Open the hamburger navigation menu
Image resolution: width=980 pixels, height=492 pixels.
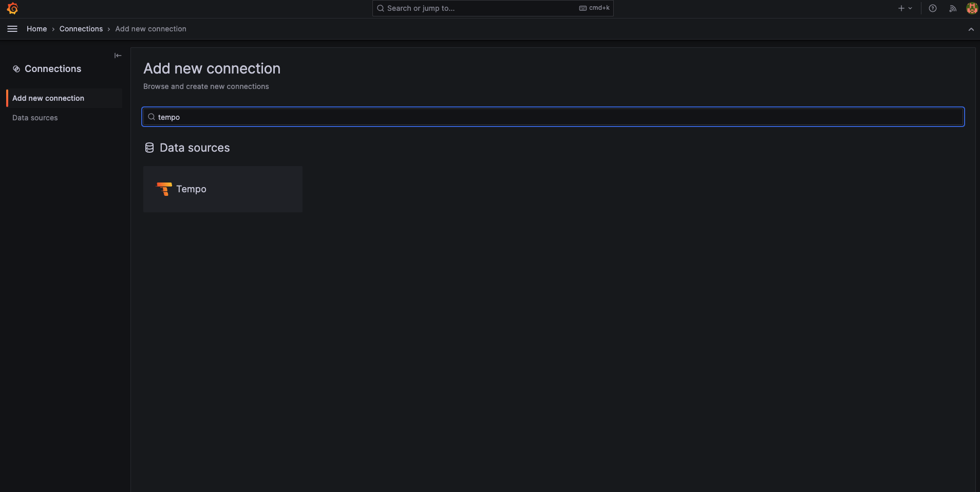pos(12,29)
